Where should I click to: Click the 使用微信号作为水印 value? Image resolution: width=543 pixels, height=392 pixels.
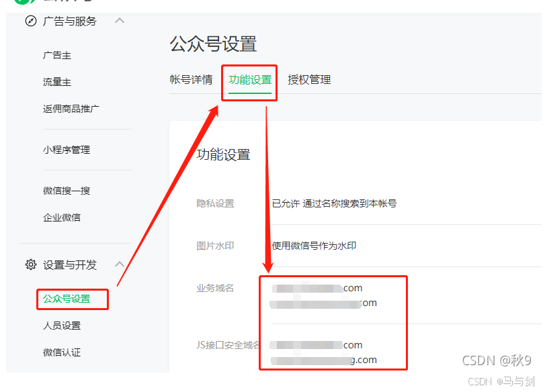(314, 246)
